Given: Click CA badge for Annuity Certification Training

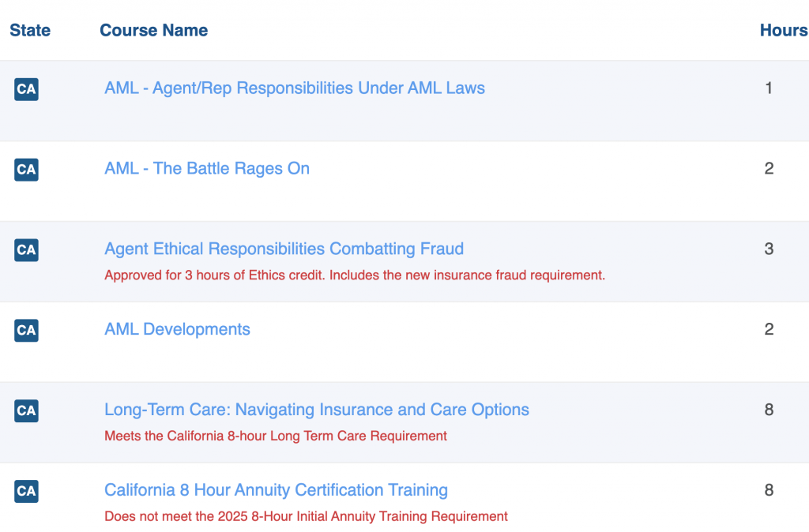Looking at the screenshot, I should pos(26,492).
